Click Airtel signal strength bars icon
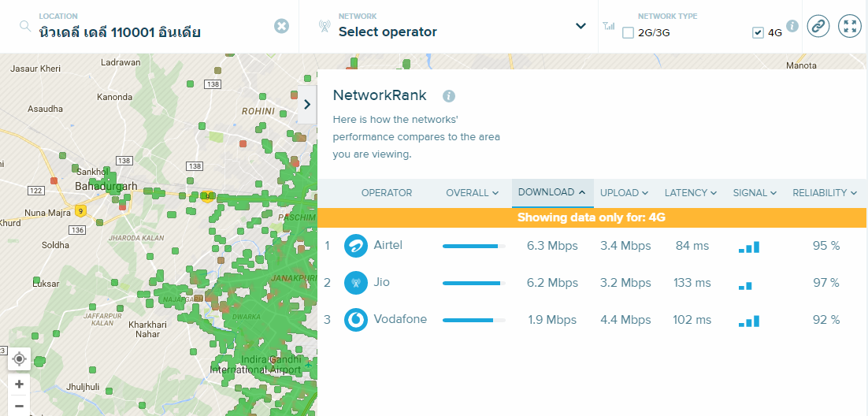 (x=749, y=247)
